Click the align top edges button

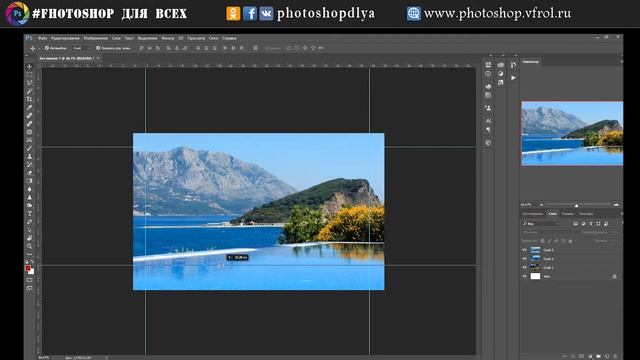(141, 48)
